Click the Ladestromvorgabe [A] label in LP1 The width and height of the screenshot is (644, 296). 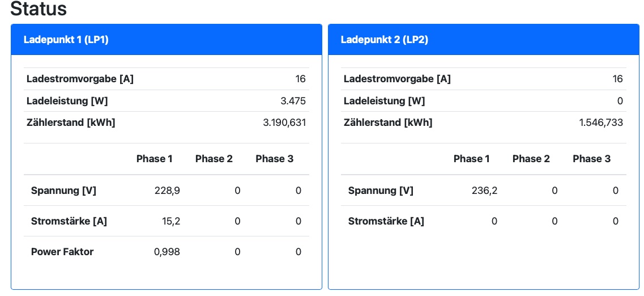(80, 79)
